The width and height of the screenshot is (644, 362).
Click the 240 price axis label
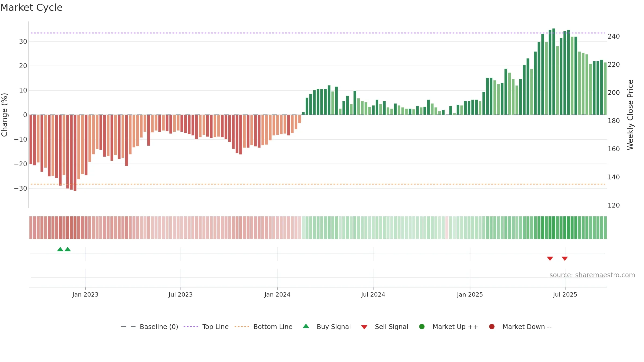pos(614,36)
